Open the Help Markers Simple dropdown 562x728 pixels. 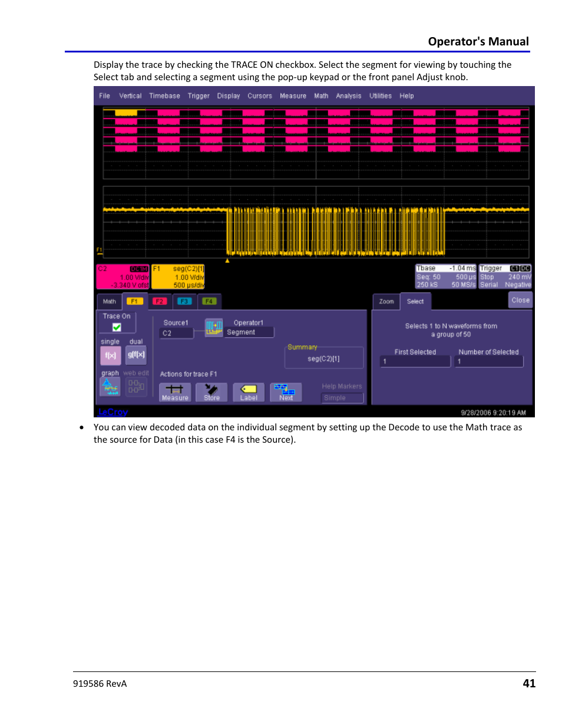pos(342,398)
